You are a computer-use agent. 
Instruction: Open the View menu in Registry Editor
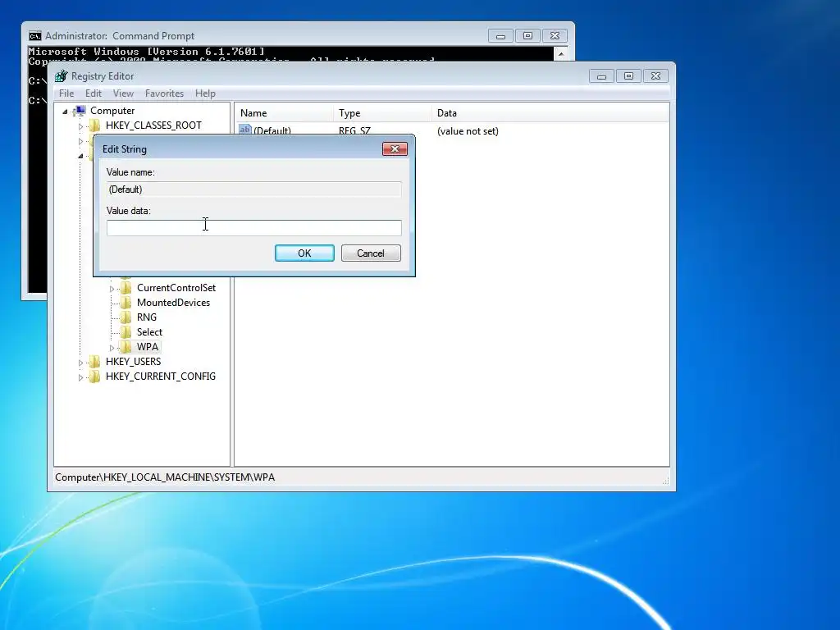click(123, 94)
